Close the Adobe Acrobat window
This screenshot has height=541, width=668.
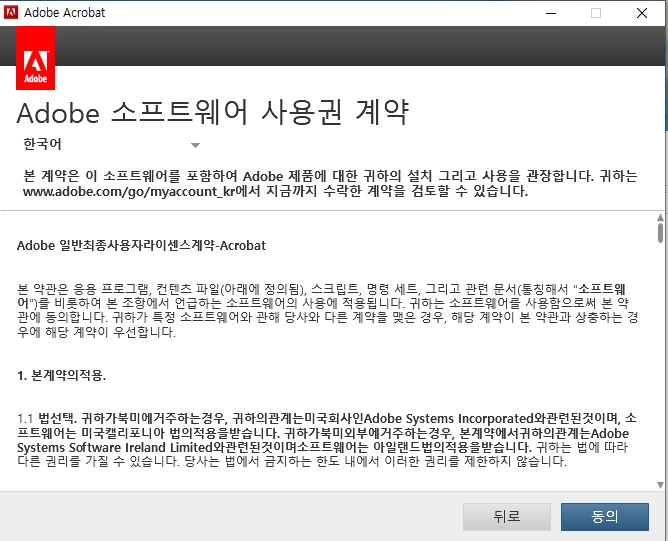point(642,13)
